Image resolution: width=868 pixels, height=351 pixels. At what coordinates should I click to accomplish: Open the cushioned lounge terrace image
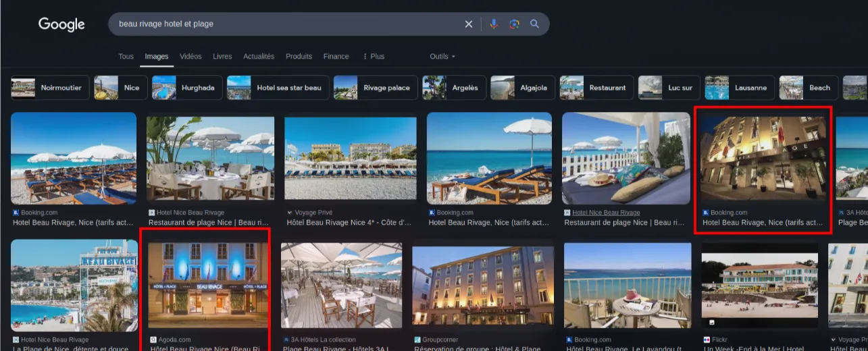[x=626, y=159]
